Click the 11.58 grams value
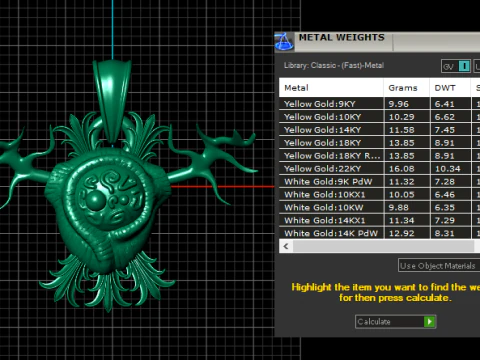 (x=402, y=130)
